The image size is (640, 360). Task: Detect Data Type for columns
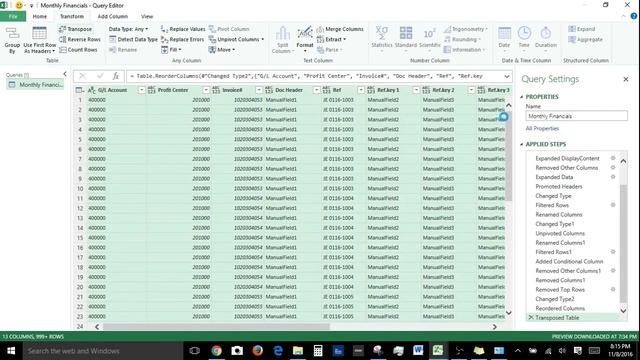133,39
